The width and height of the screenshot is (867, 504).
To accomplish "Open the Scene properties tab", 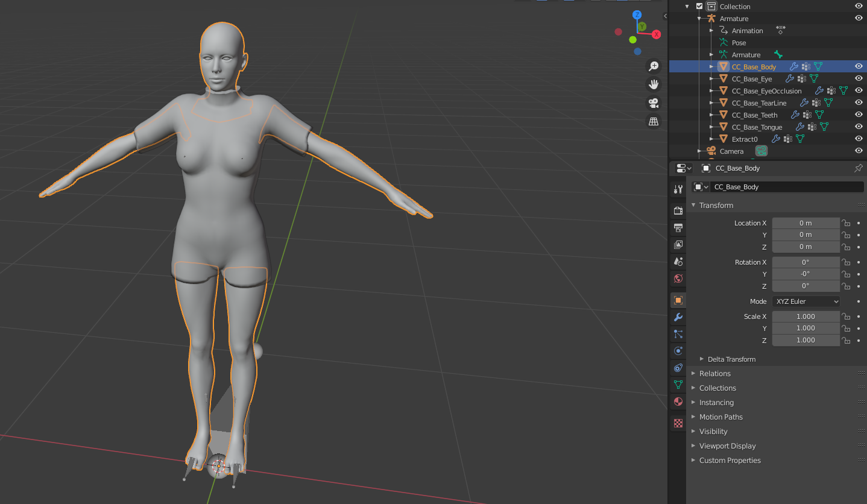I will pos(678,261).
